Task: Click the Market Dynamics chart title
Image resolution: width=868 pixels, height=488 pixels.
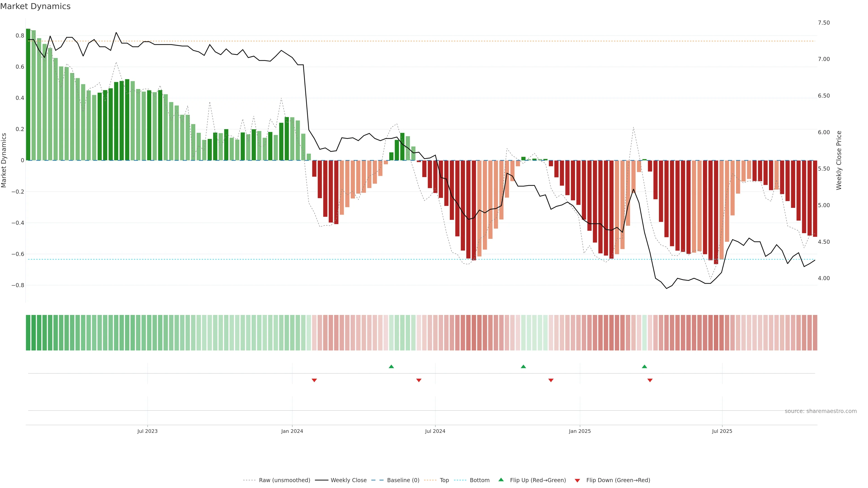Action: [x=35, y=6]
